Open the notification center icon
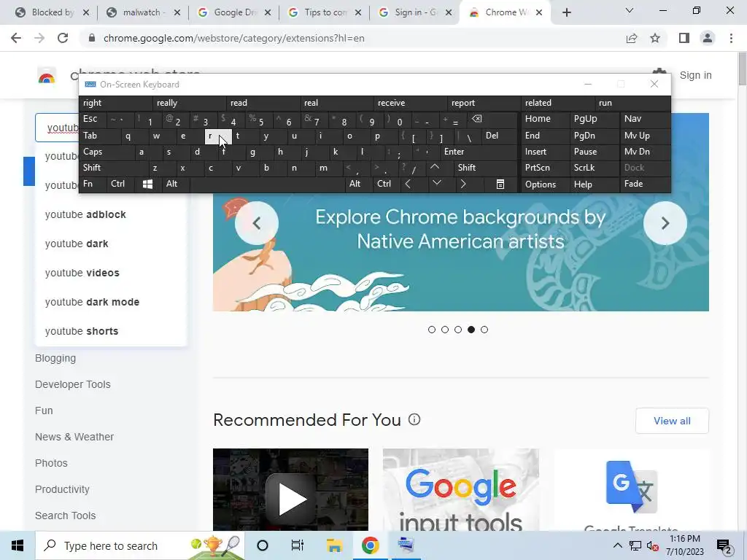 point(724,545)
